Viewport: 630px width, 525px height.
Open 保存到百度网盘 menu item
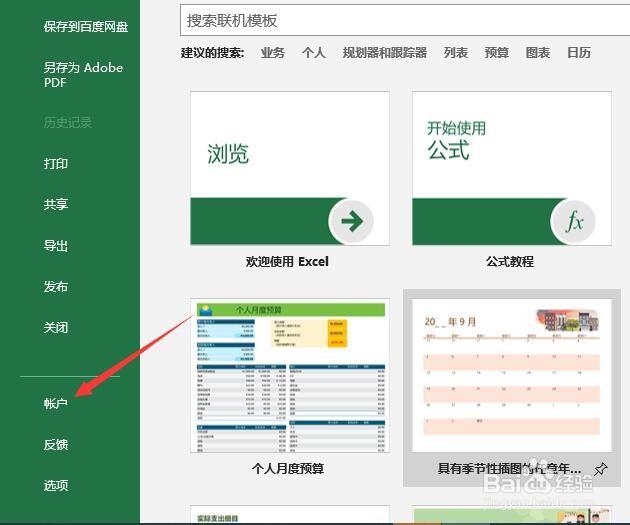pyautogui.click(x=86, y=27)
